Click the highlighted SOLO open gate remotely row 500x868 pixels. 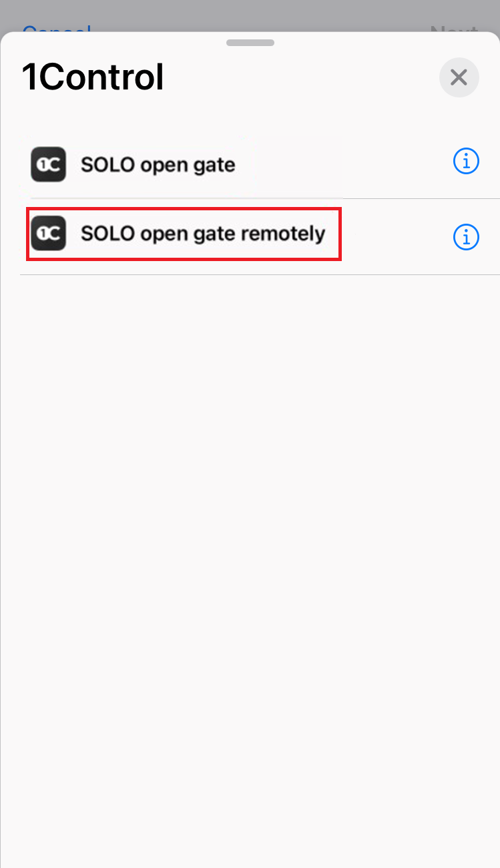coord(184,234)
